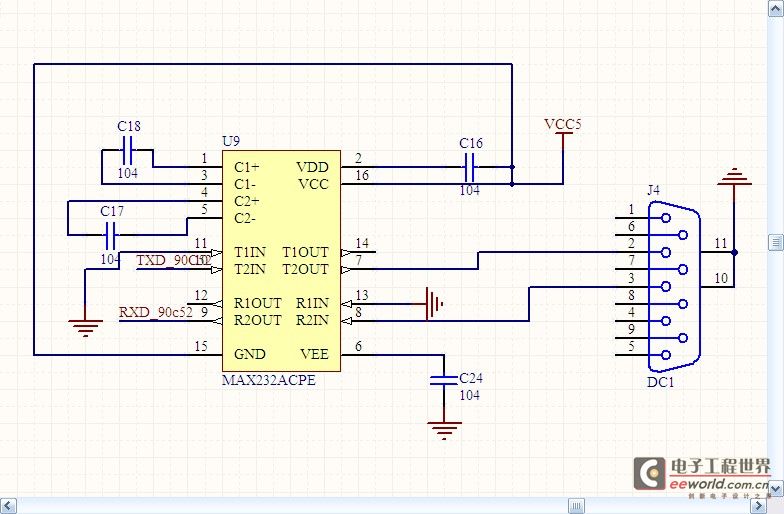
Task: Select the VCC5 power port symbol
Action: tap(564, 141)
